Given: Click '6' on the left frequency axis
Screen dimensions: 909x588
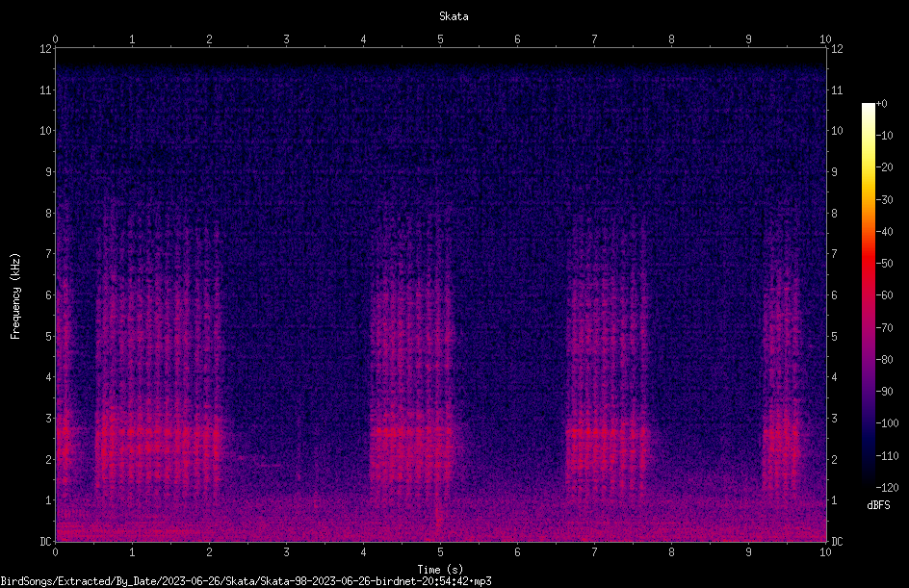Looking at the screenshot, I should (x=49, y=295).
